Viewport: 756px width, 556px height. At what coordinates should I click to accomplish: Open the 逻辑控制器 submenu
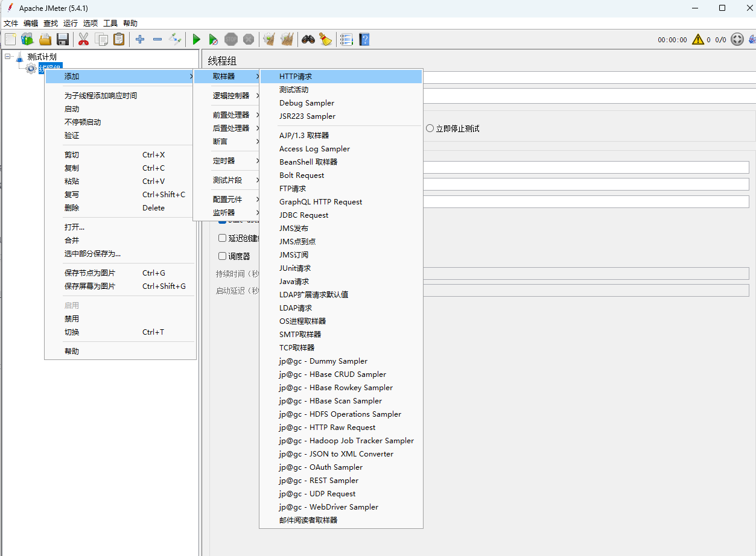226,95
